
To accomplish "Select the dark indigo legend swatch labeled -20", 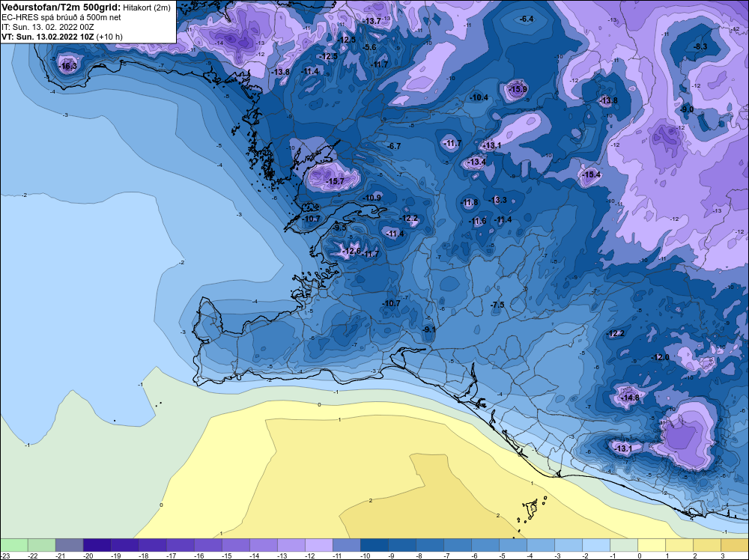I will (97, 545).
